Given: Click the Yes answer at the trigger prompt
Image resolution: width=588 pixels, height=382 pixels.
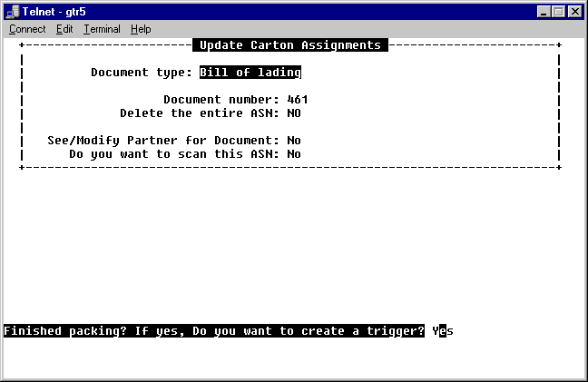Looking at the screenshot, I should pos(442,331).
